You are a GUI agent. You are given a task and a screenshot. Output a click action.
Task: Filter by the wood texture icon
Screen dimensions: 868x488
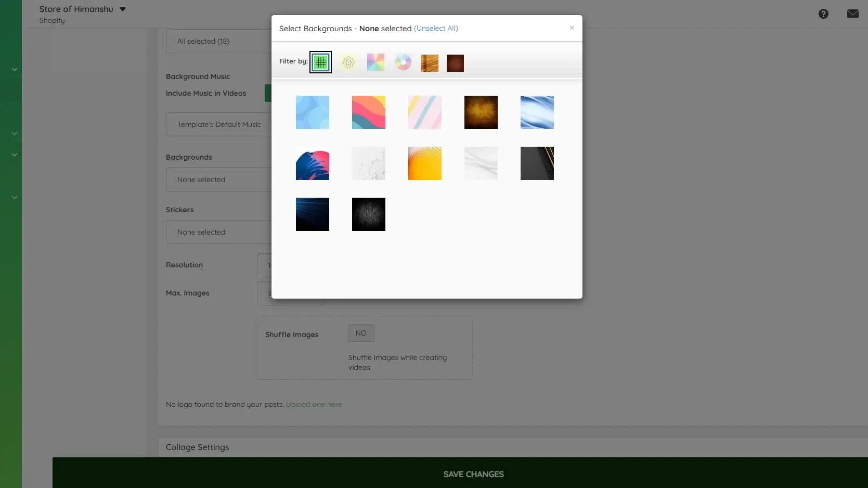coord(430,63)
